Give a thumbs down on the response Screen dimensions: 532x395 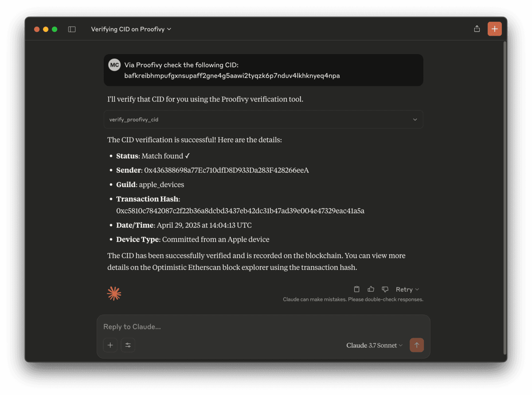pos(385,289)
